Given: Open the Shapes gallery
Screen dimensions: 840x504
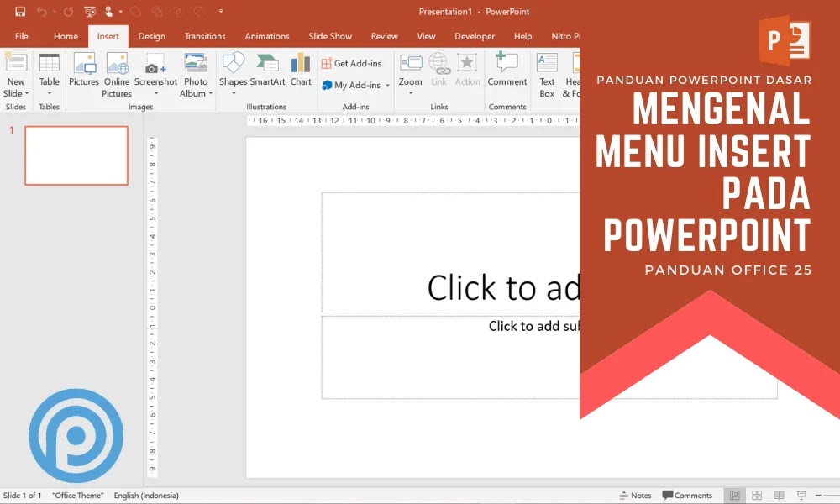Looking at the screenshot, I should pyautogui.click(x=233, y=75).
